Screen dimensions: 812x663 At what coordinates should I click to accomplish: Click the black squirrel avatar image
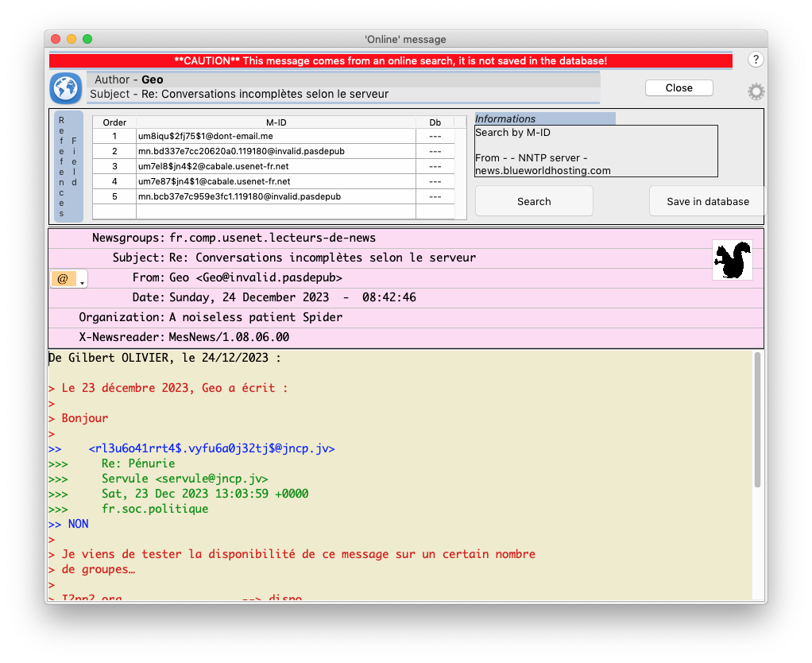click(732, 259)
